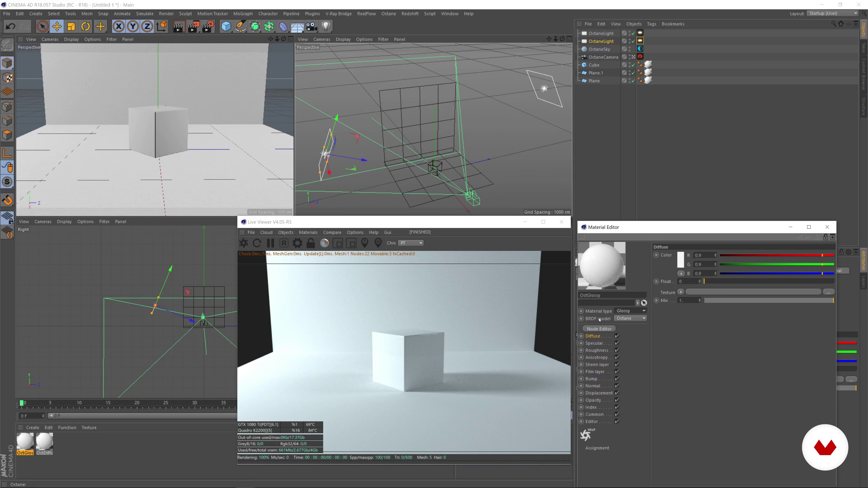Send scene to Live Viewer Octane icon
Screen dimensions: 868x488
pos(244,243)
